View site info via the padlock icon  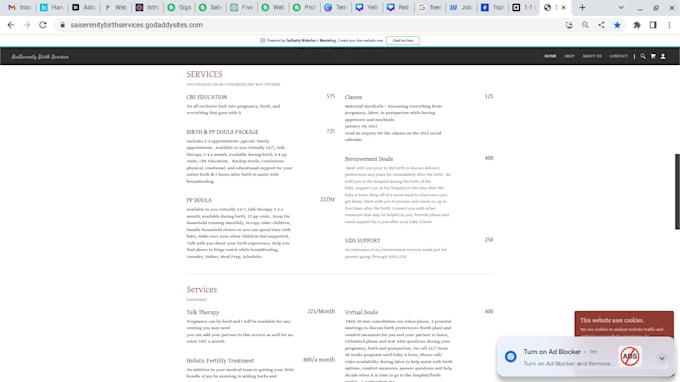[62, 25]
